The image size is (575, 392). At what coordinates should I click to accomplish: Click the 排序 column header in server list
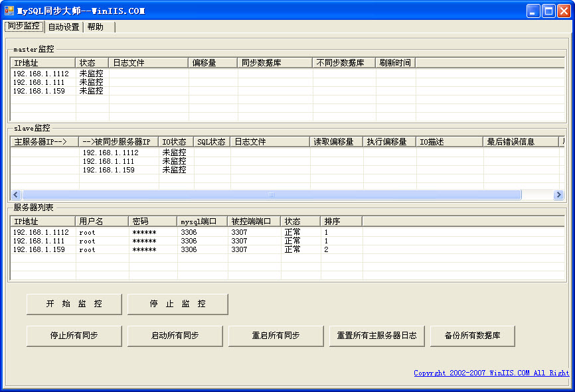pyautogui.click(x=341, y=222)
